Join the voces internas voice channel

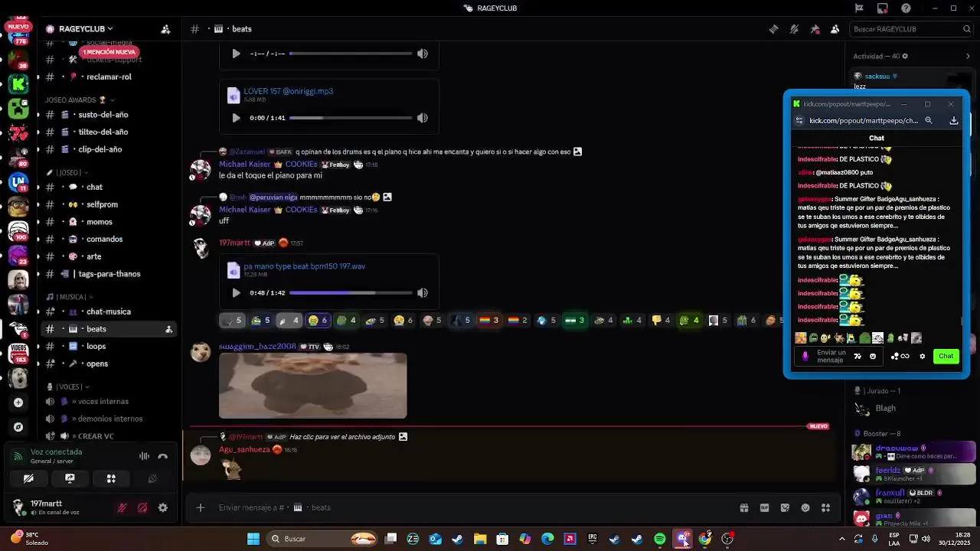tap(108, 401)
